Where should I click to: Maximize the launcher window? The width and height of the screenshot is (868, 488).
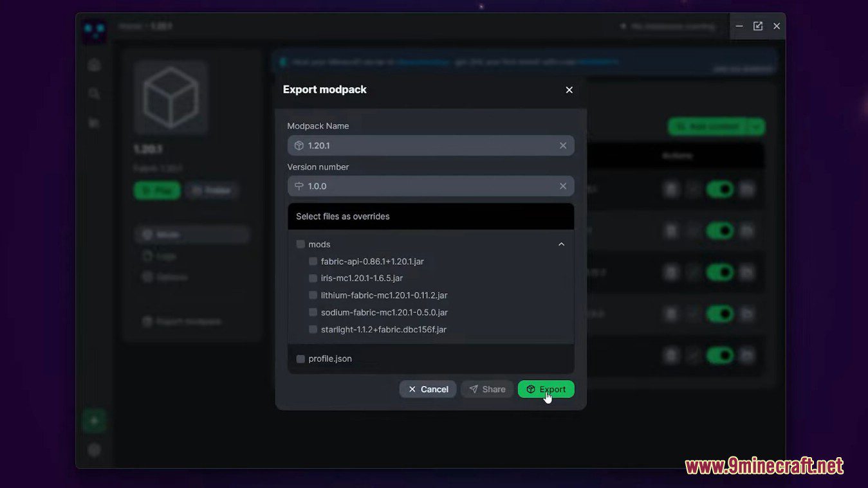(758, 26)
